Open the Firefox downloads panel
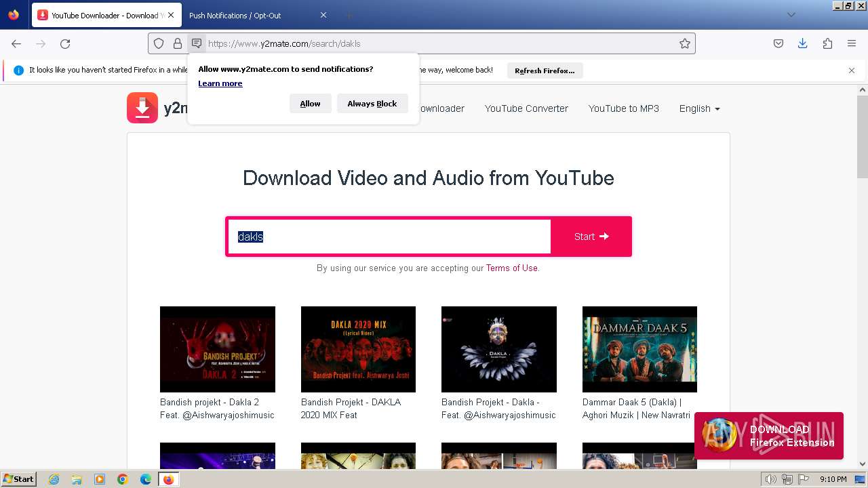This screenshot has width=868, height=488. coord(802,43)
